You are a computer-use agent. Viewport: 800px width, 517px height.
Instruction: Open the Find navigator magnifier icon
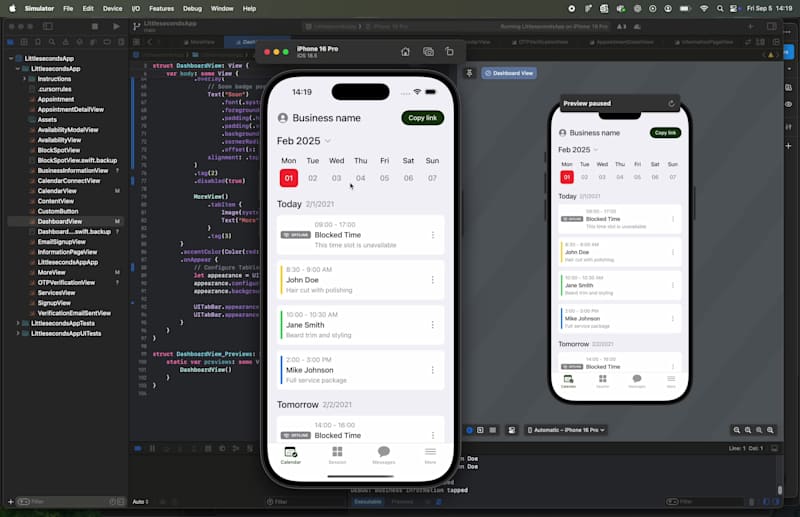[x=52, y=42]
